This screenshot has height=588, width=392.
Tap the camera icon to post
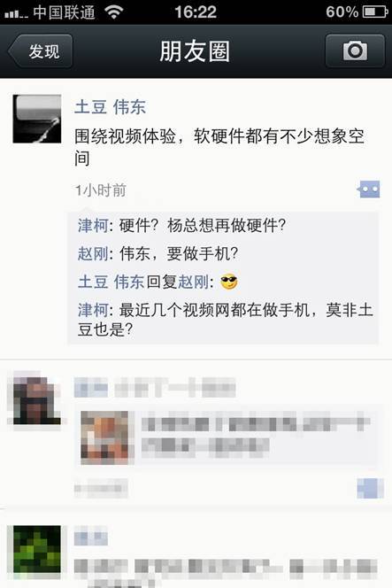[x=355, y=51]
